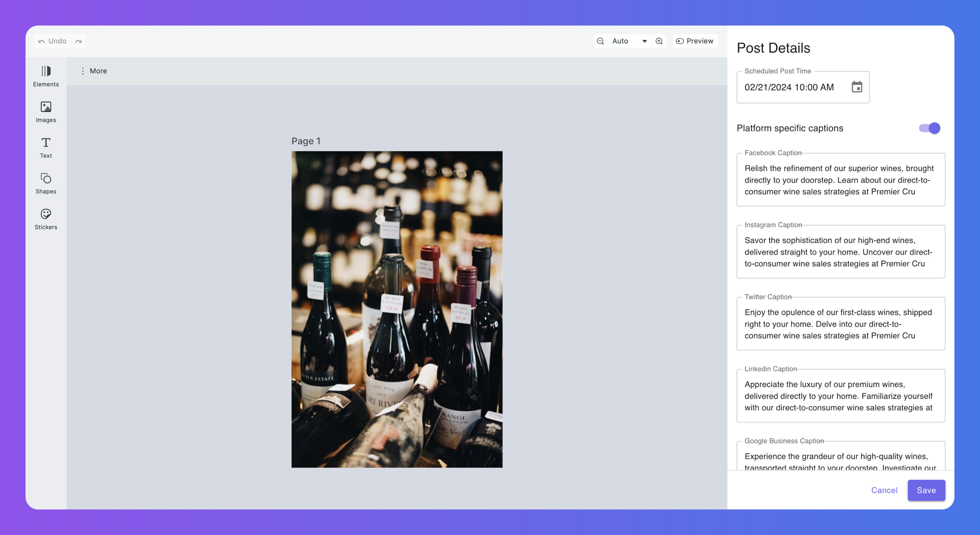980x535 pixels.
Task: Expand the Auto zoom level dropdown
Action: point(630,41)
